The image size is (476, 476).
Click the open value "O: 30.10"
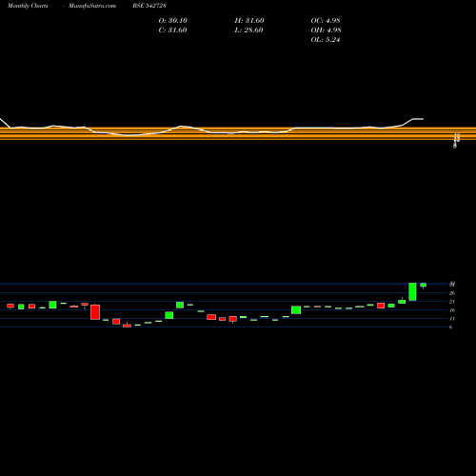173,20
